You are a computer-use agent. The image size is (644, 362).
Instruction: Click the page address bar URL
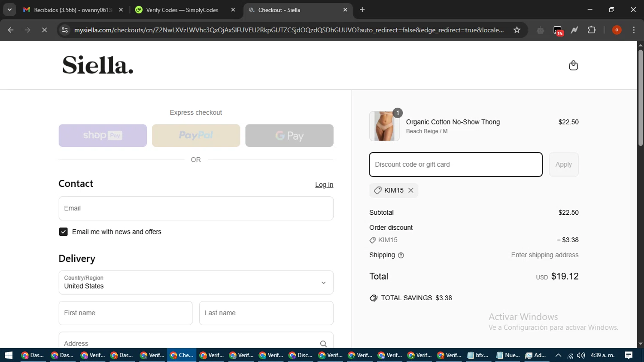pos(289,30)
